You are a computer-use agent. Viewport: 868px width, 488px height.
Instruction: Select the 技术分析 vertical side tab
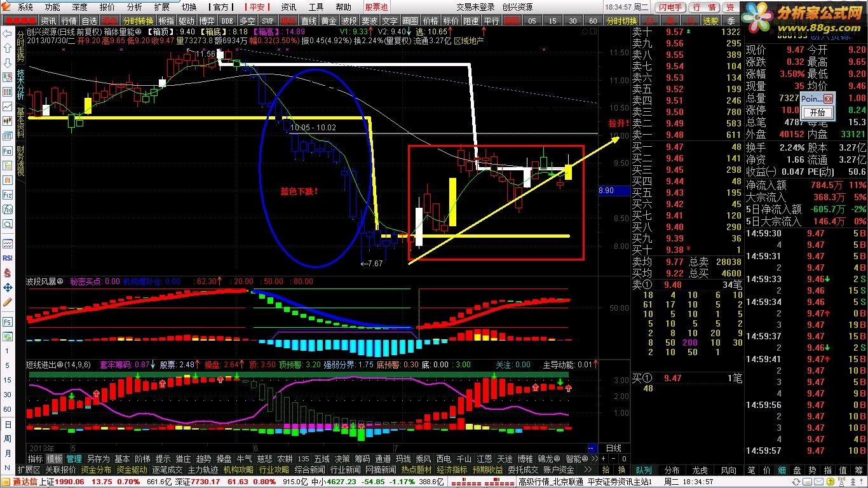tap(20, 85)
